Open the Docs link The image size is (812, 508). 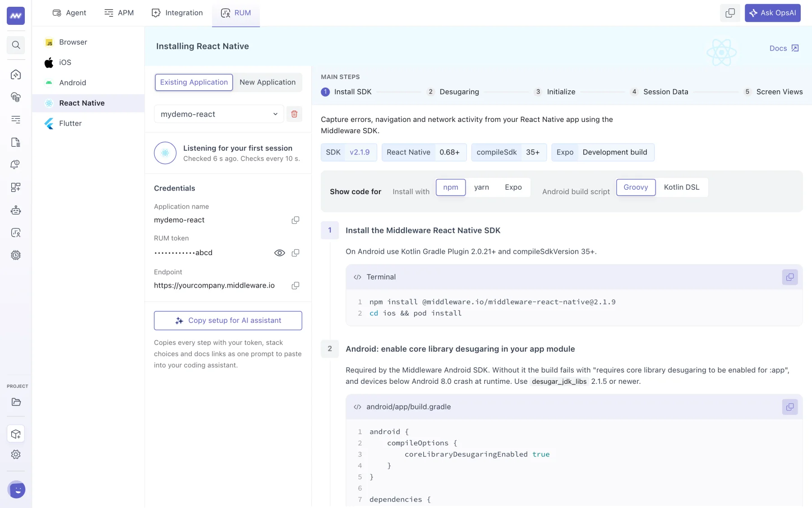coord(784,48)
